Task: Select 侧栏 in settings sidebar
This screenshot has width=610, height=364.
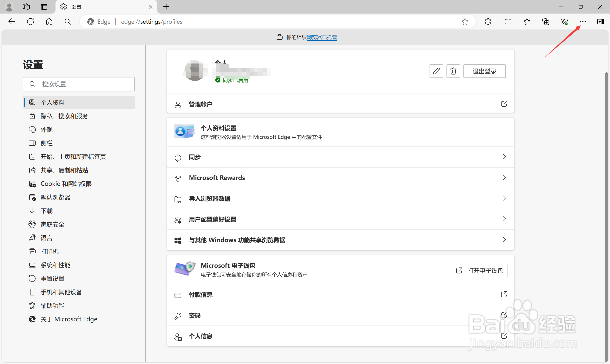Action: click(79, 143)
